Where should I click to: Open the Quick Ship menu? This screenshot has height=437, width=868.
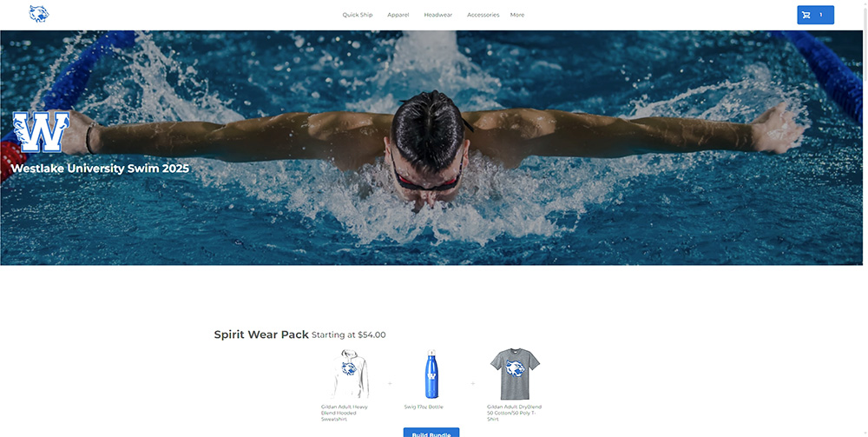coord(358,15)
